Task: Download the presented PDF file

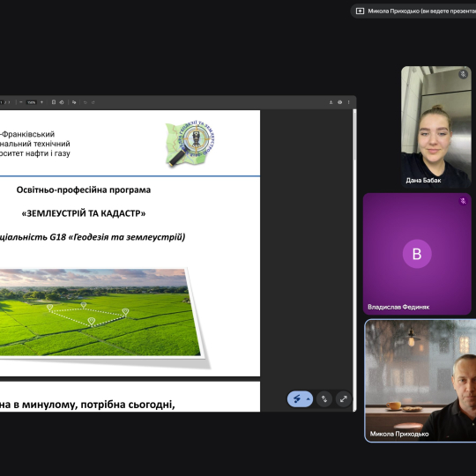Action: coord(331,102)
